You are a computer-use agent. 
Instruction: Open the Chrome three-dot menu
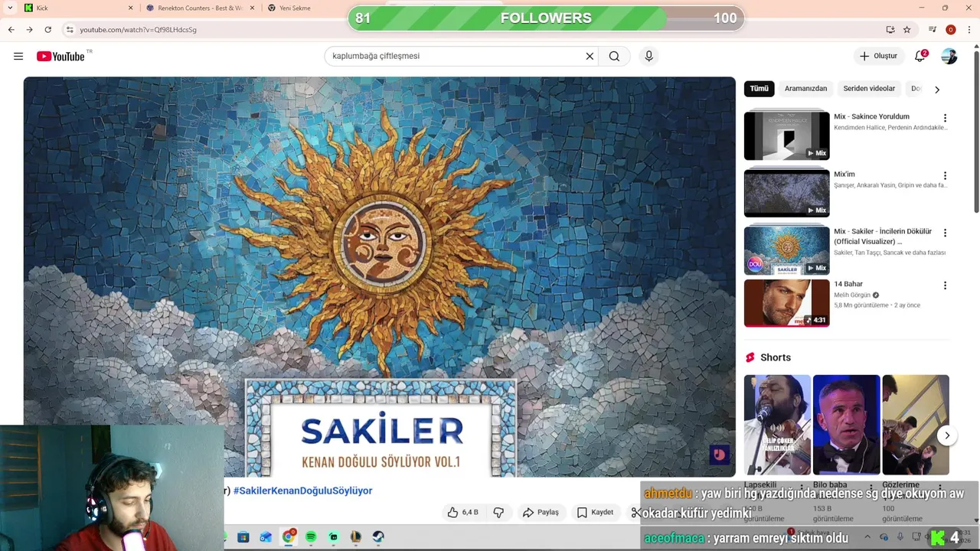click(969, 29)
